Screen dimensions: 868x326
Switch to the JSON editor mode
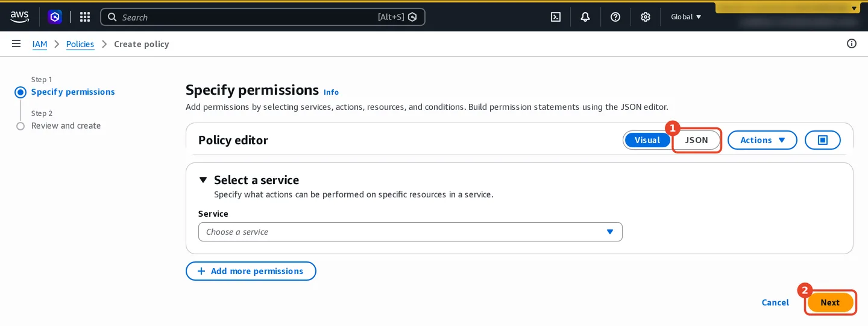[x=697, y=140]
